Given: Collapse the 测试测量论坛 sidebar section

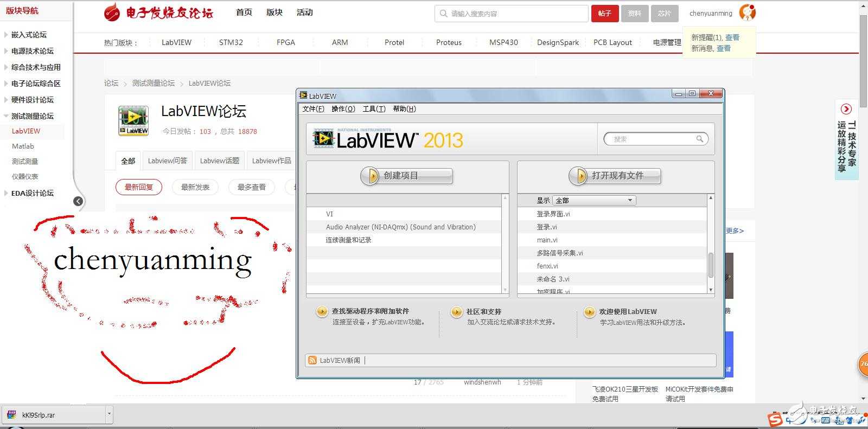Looking at the screenshot, I should (x=6, y=116).
